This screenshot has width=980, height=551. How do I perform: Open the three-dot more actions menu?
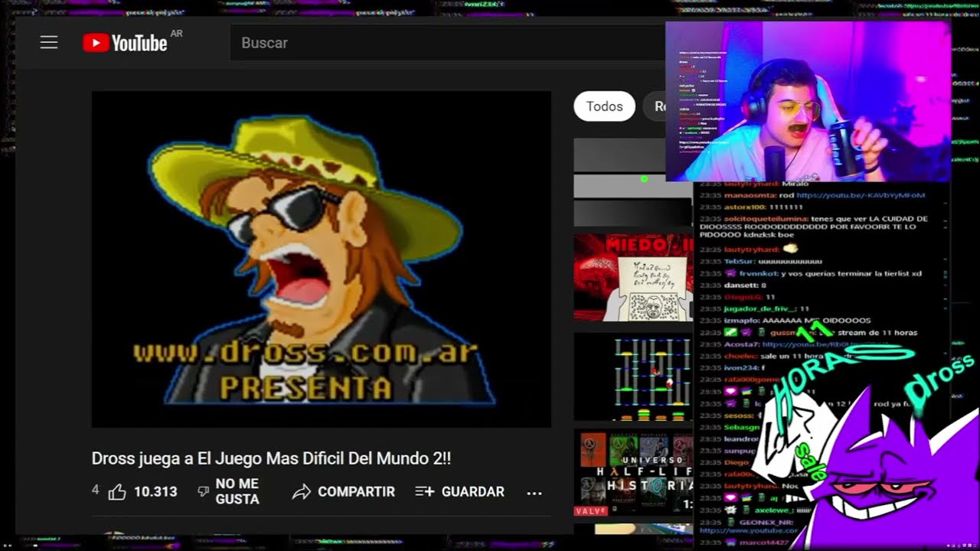point(534,493)
